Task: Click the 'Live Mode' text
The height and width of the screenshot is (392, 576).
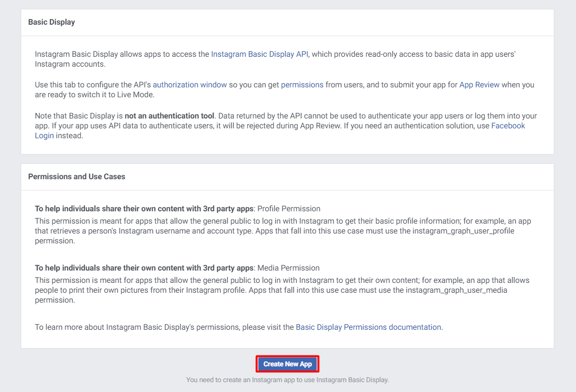Action: pyautogui.click(x=137, y=95)
